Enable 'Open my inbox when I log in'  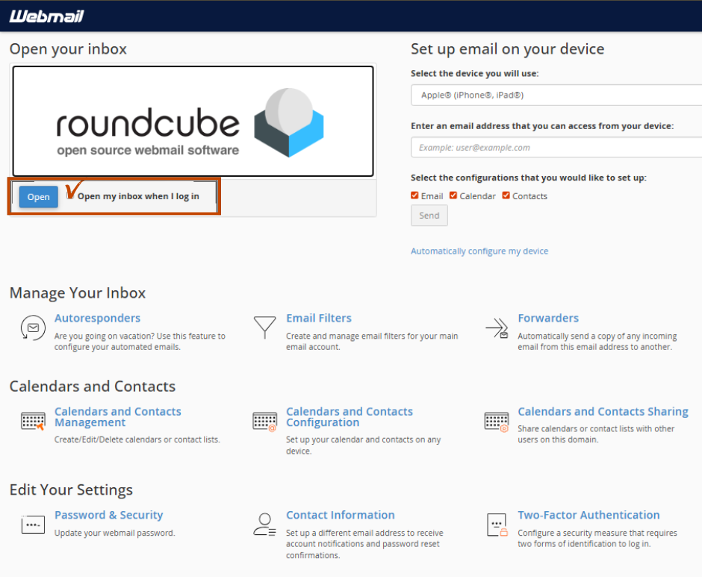(x=71, y=196)
